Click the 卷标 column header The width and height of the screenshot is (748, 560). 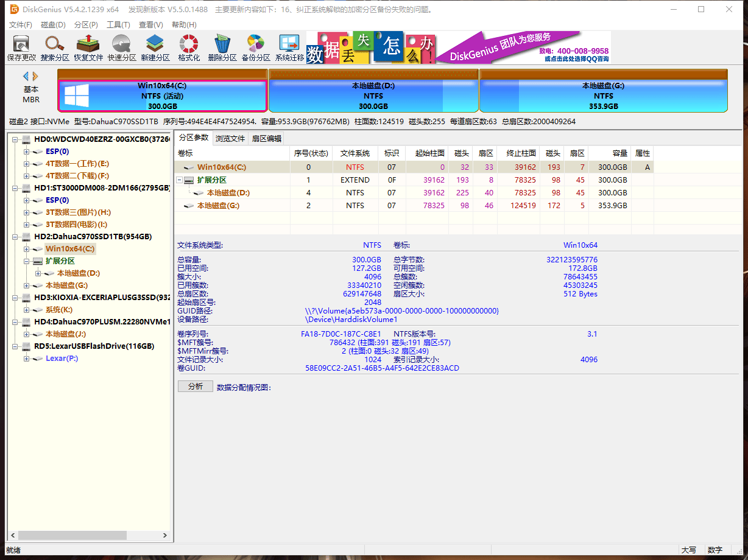click(232, 153)
